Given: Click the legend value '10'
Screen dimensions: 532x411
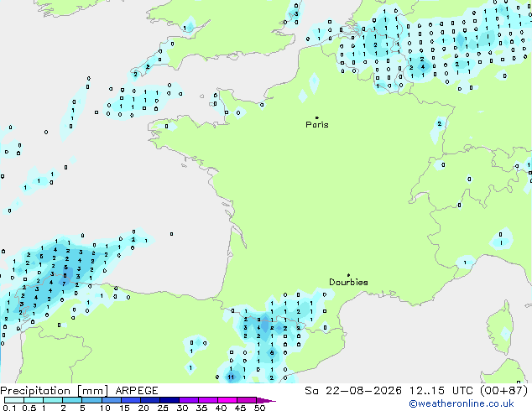Looking at the screenshot, I should pos(105,408).
